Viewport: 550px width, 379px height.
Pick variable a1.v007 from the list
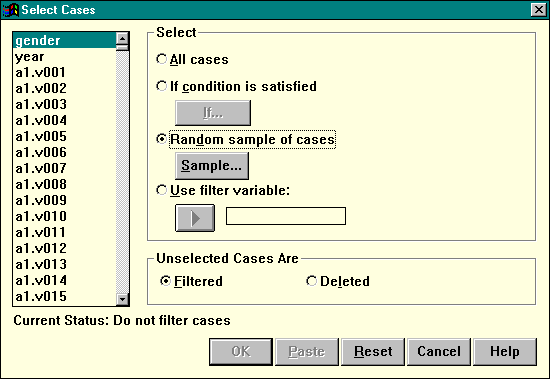[65, 168]
